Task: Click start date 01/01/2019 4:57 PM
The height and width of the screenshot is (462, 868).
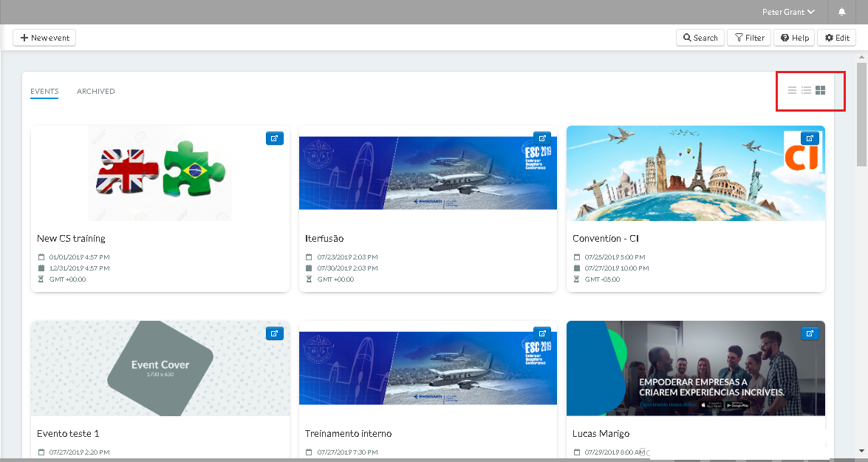Action: coord(79,257)
